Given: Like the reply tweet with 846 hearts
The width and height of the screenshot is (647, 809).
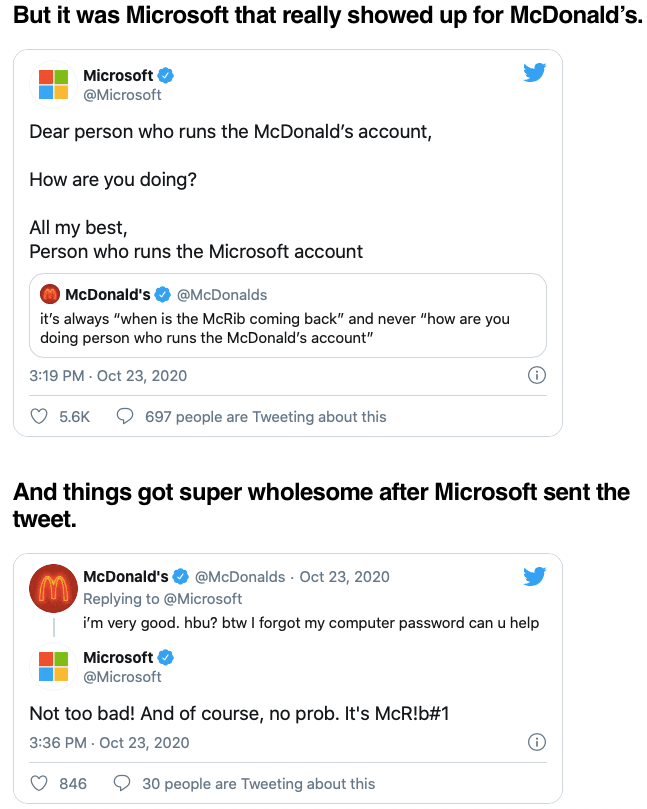Looking at the screenshot, I should 39,783.
